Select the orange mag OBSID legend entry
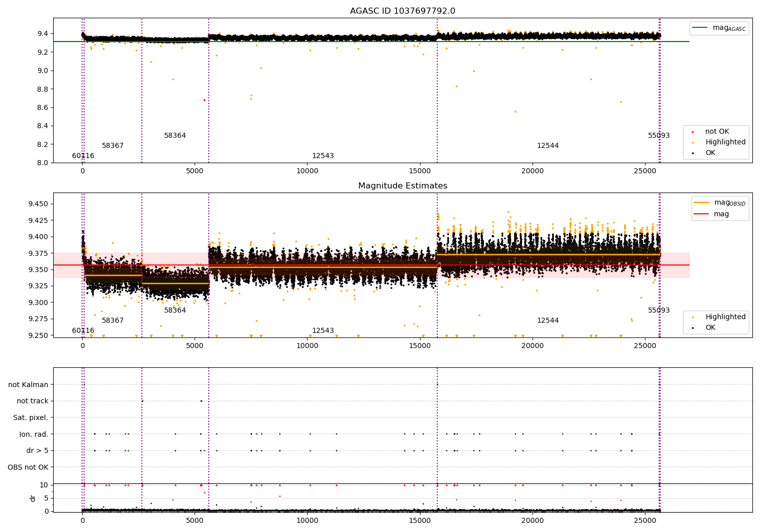Image resolution: width=760 pixels, height=532 pixels. (720, 203)
